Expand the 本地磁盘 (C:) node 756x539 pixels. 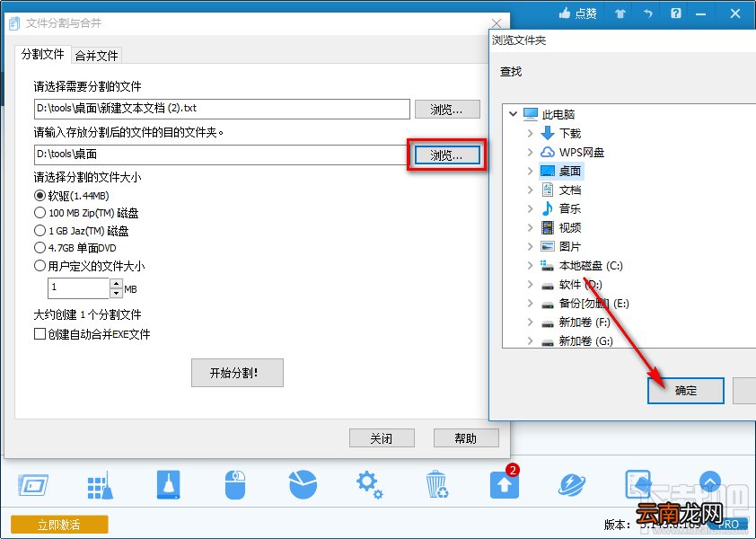(x=531, y=265)
